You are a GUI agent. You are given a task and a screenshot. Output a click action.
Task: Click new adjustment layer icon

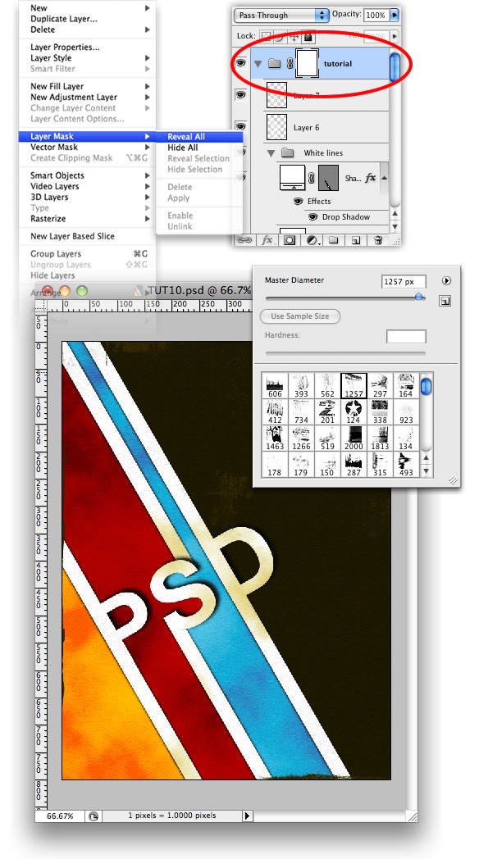pyautogui.click(x=313, y=240)
